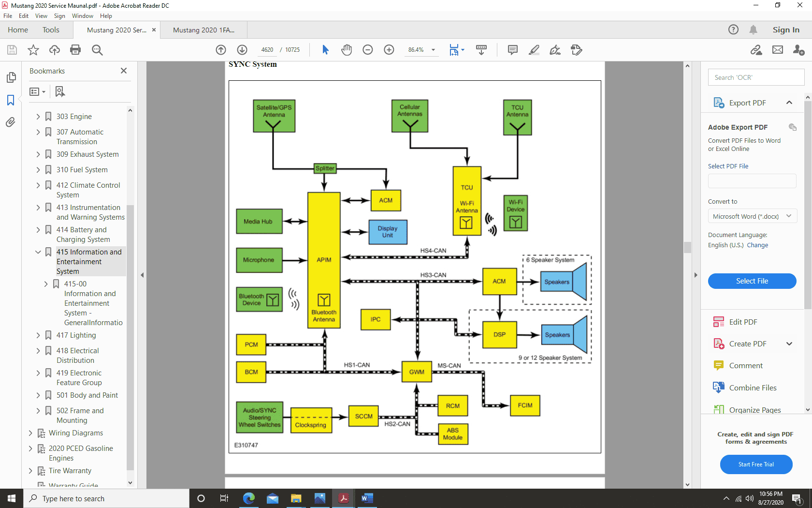
Task: Zoom out with minus icon
Action: pos(368,50)
